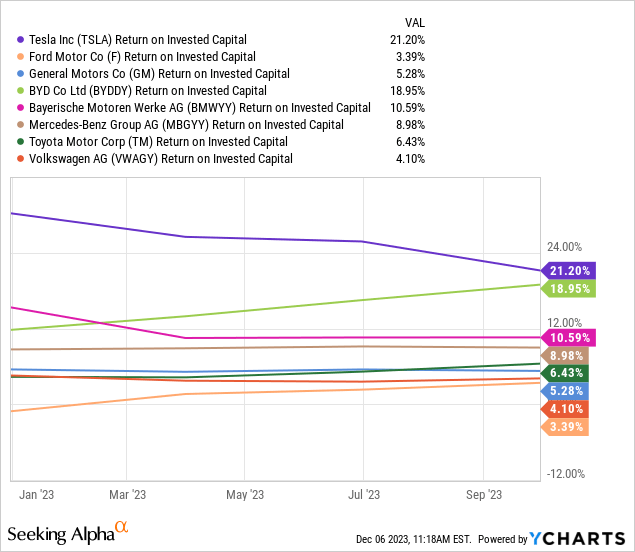Screen dimensions: 635x552
Task: Click the 18.95% green value flag
Action: 568,289
